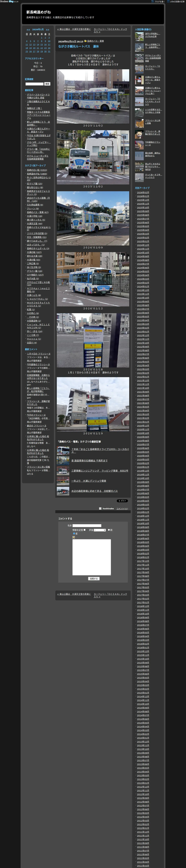This screenshot has height=868, width=186.
Task: Open the 長崎のバス・電車 category link in post header
Action: pyautogui.click(x=95, y=41)
